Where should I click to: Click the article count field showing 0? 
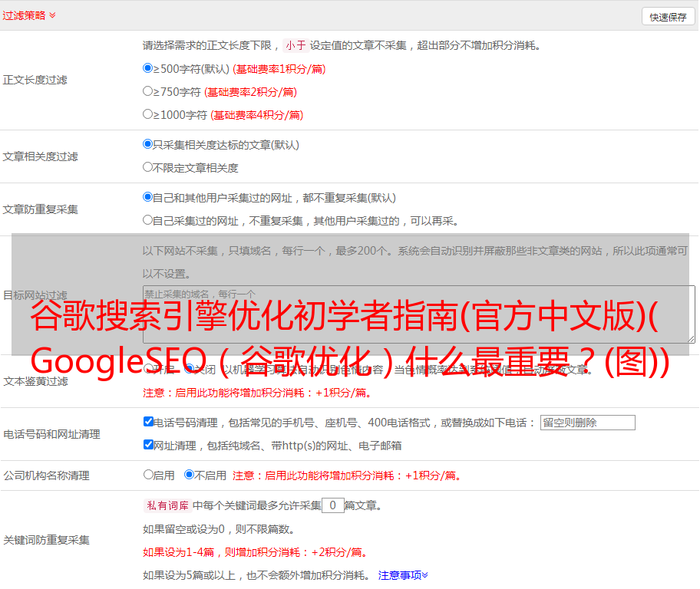tap(332, 505)
